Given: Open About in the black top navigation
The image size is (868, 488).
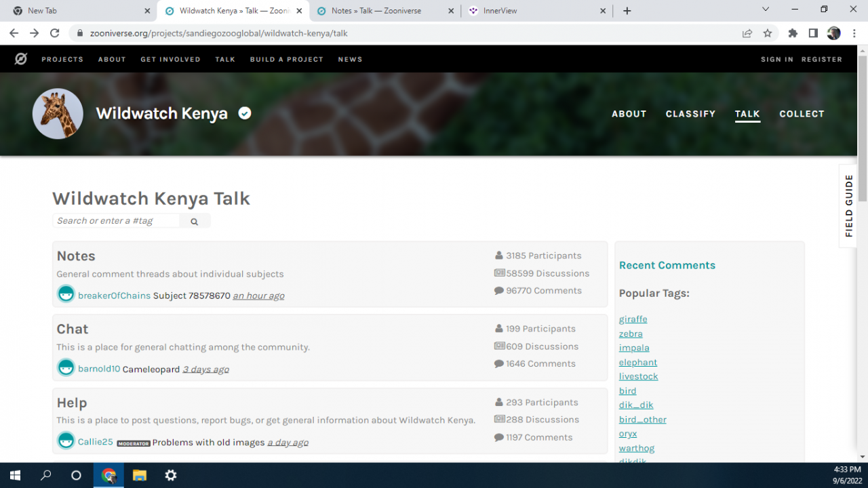Looking at the screenshot, I should 112,60.
